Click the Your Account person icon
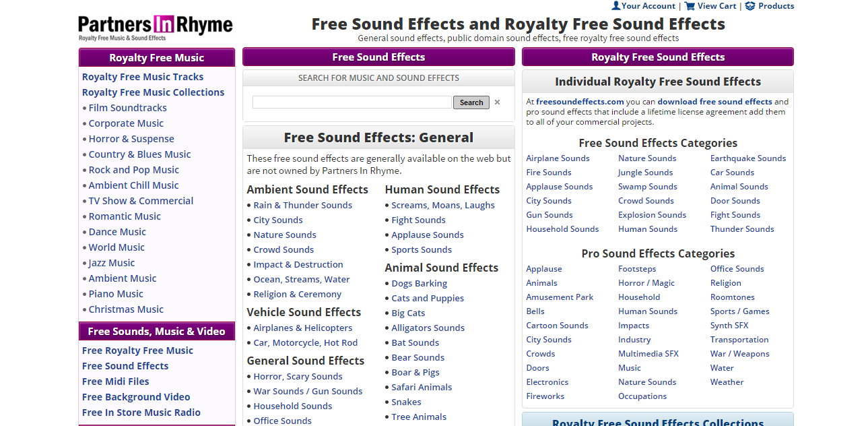The image size is (868, 426). point(615,6)
